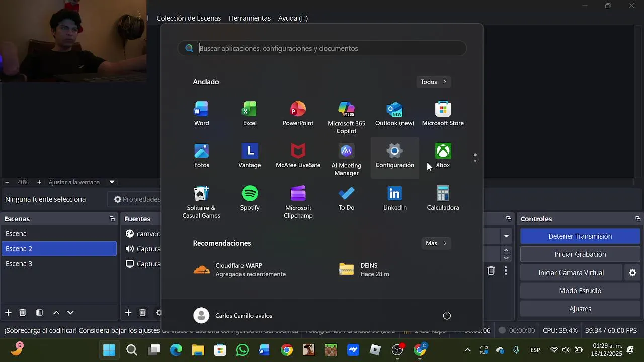Click up arrow above the trash icon

pyautogui.click(x=507, y=250)
